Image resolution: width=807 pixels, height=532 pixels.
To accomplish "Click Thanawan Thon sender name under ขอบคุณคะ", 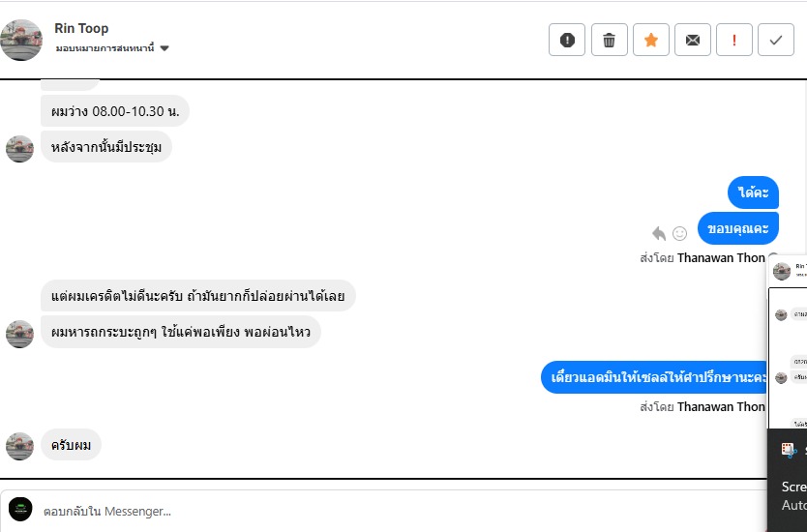I will (x=721, y=257).
